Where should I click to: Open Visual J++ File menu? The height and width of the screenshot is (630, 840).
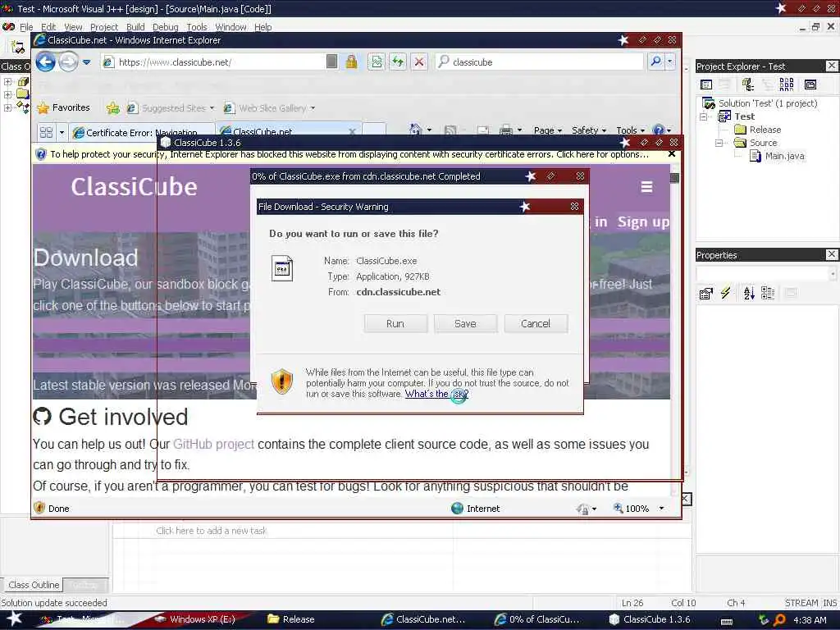(26, 27)
